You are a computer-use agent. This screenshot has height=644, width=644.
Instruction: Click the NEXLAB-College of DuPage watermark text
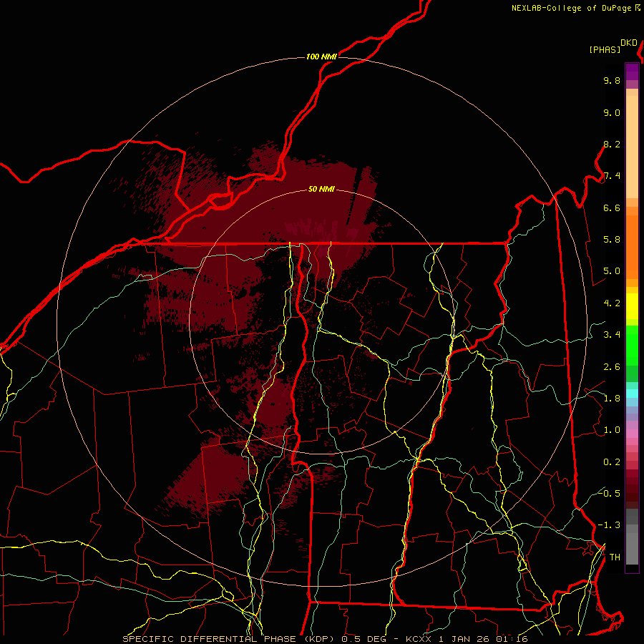(572, 8)
